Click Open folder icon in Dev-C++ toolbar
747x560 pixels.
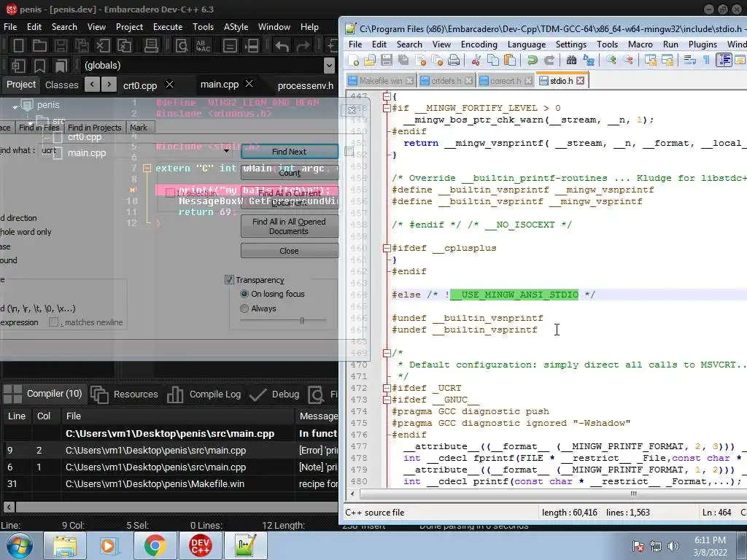point(39,46)
